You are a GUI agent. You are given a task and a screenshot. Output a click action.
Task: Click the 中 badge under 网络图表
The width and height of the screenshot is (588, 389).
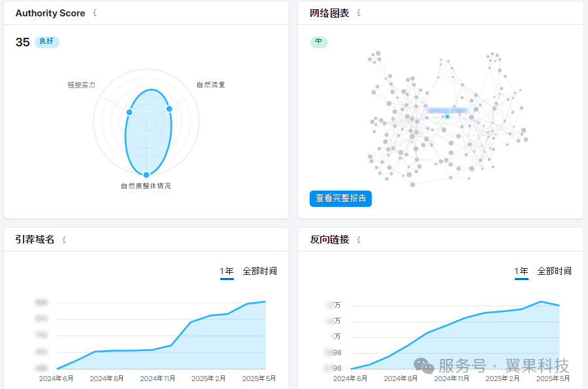[x=319, y=42]
